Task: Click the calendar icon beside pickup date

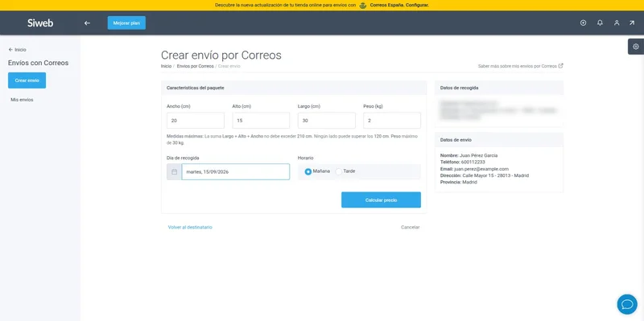Action: (174, 171)
